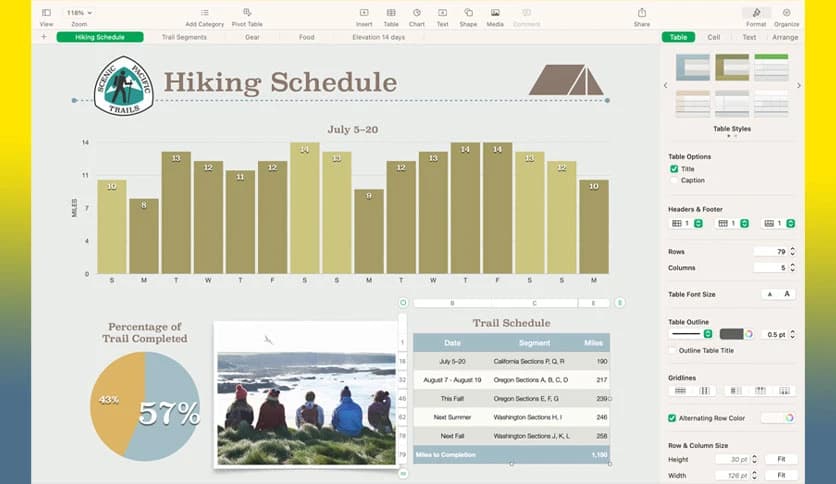Add a new sheet with the plus icon
836x484 pixels.
pos(44,37)
